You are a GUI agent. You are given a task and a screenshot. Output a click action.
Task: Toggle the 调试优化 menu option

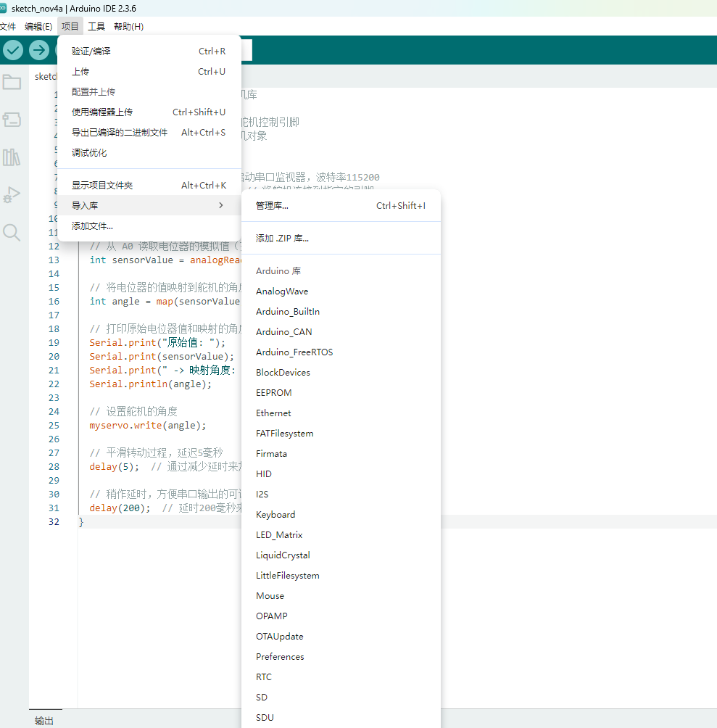pos(149,153)
